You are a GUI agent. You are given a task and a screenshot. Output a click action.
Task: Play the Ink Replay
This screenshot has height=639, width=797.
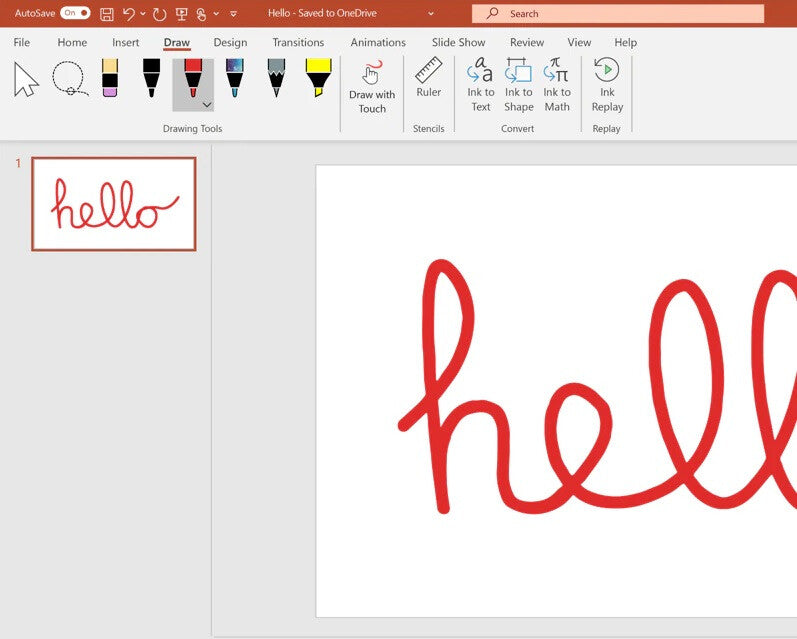pyautogui.click(x=607, y=85)
